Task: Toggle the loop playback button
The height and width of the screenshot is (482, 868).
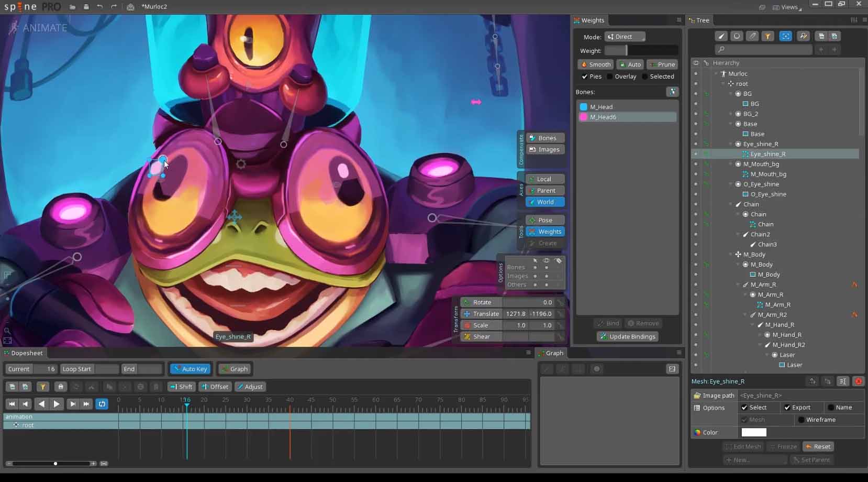Action: pos(102,404)
